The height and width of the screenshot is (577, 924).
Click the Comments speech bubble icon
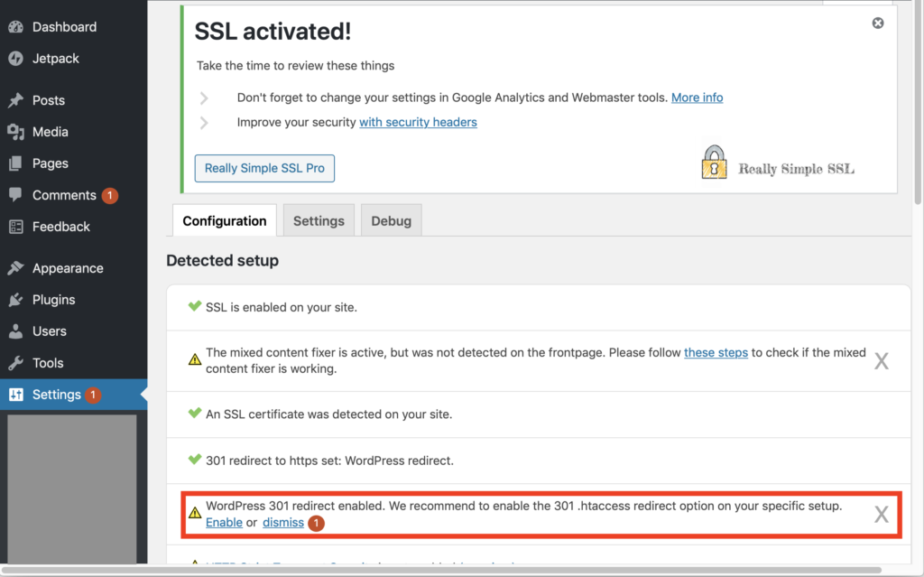[x=16, y=195]
